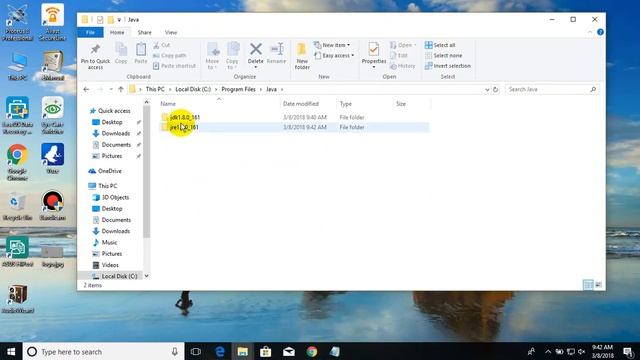Open the Windows Start menu
640x360 pixels.
(x=11, y=351)
